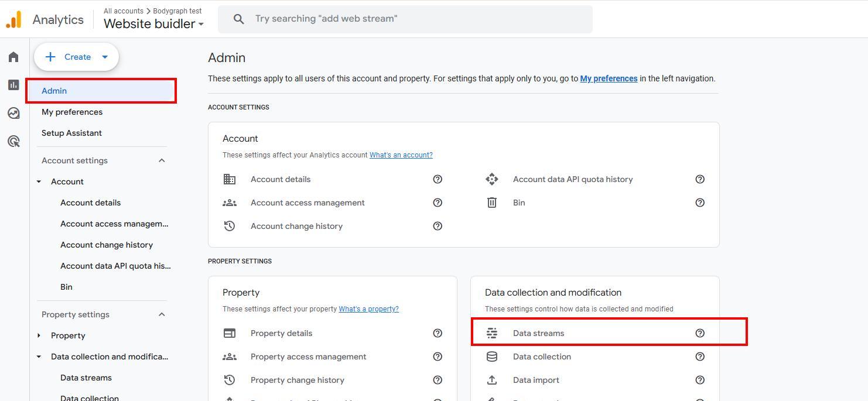Open the Reports icon in left rail
The height and width of the screenshot is (401, 868).
point(13,85)
